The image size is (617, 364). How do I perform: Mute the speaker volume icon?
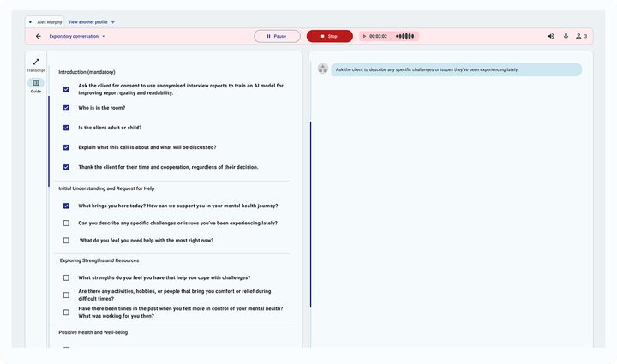[x=551, y=36]
